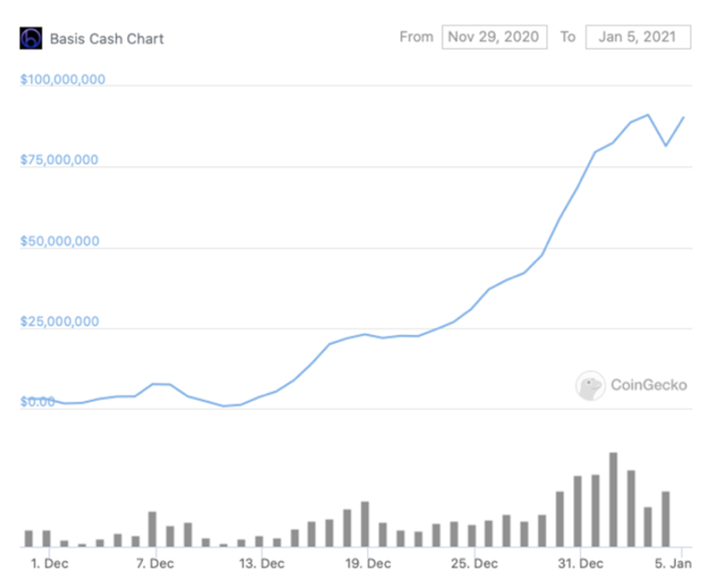Click the $25,000,000 y-axis label
This screenshot has height=588, width=722.
click(59, 322)
